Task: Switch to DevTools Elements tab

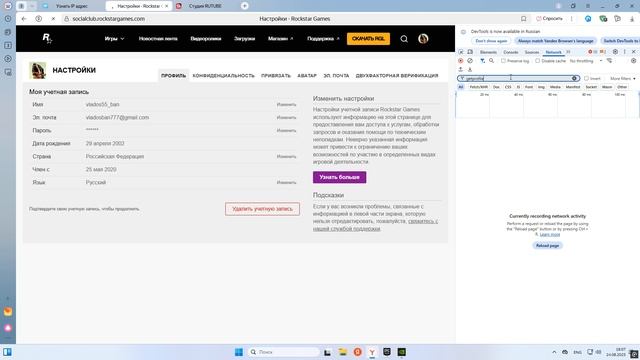Action: (488, 52)
